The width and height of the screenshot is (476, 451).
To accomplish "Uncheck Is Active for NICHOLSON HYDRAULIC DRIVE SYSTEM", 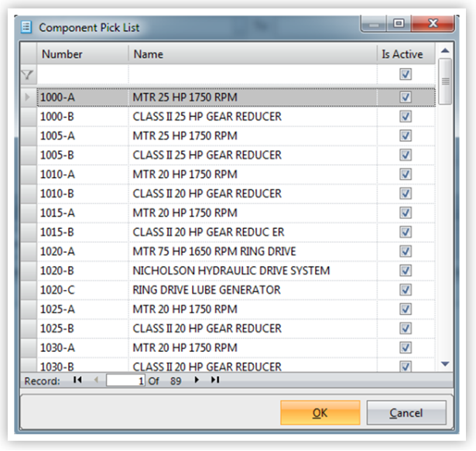I will (x=406, y=271).
